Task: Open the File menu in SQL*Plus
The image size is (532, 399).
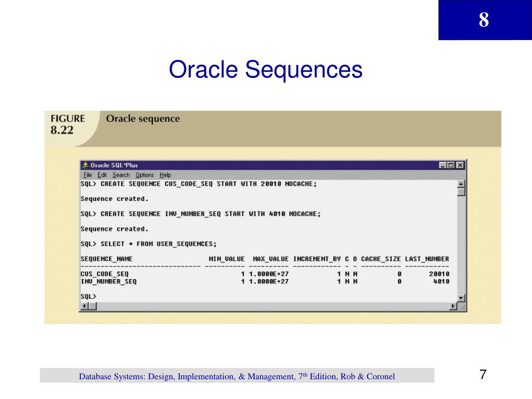Action: 87,175
